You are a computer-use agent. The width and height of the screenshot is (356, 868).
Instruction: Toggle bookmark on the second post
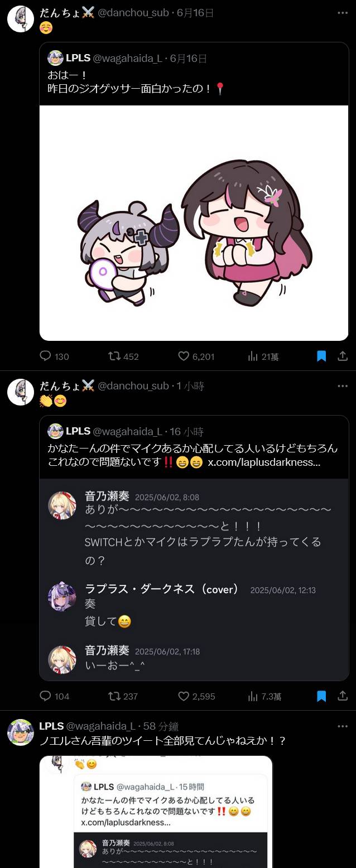[x=321, y=696]
